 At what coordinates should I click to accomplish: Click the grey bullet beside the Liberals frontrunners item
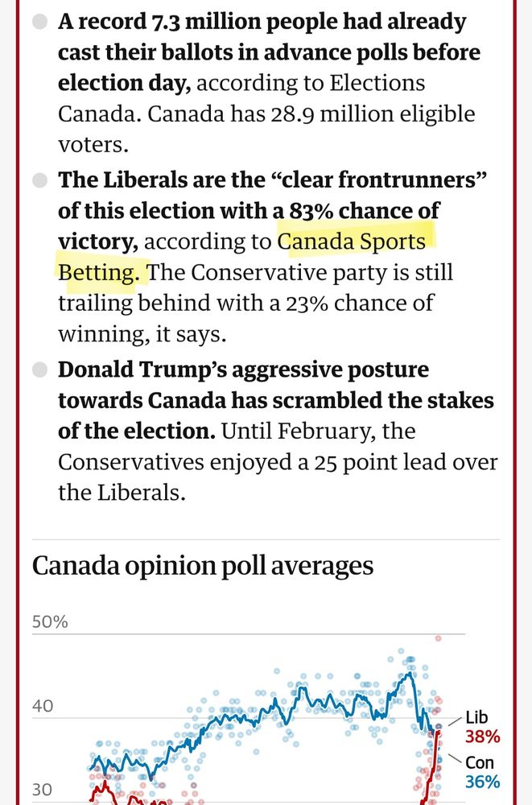point(40,180)
